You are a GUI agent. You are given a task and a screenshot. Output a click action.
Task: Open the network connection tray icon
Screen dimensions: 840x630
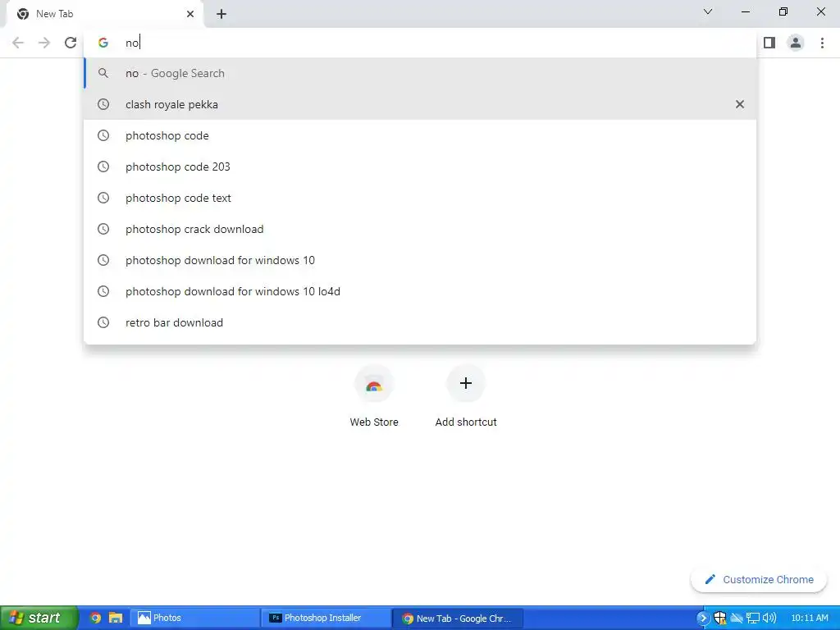[753, 619]
